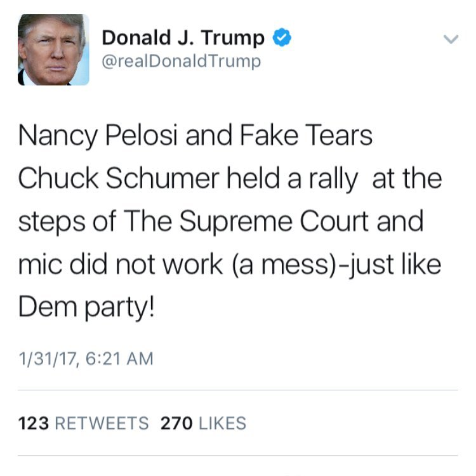Open the @realDonaldTrump handle link

pos(182,62)
